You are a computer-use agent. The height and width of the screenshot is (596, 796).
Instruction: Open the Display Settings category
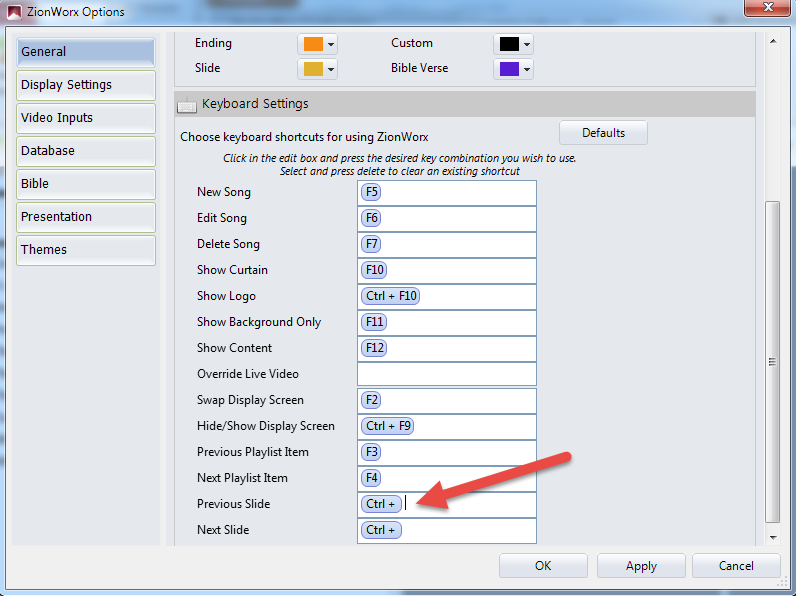pos(86,85)
